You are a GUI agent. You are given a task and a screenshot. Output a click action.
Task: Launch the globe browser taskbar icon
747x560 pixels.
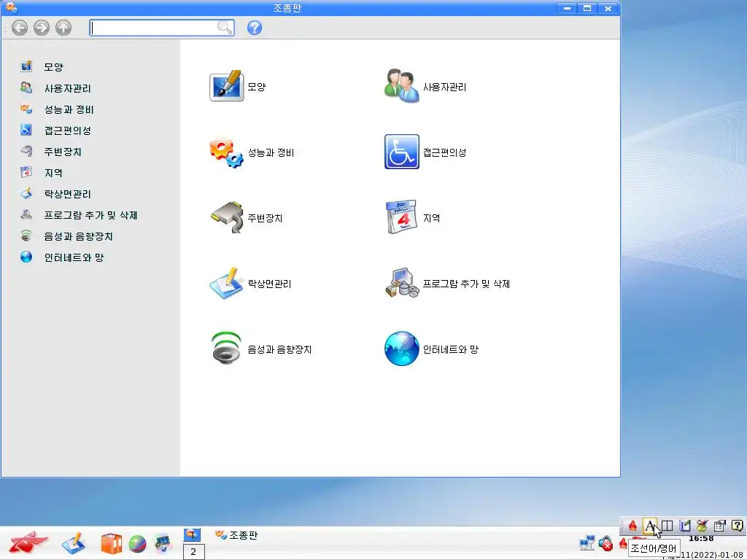click(x=137, y=544)
